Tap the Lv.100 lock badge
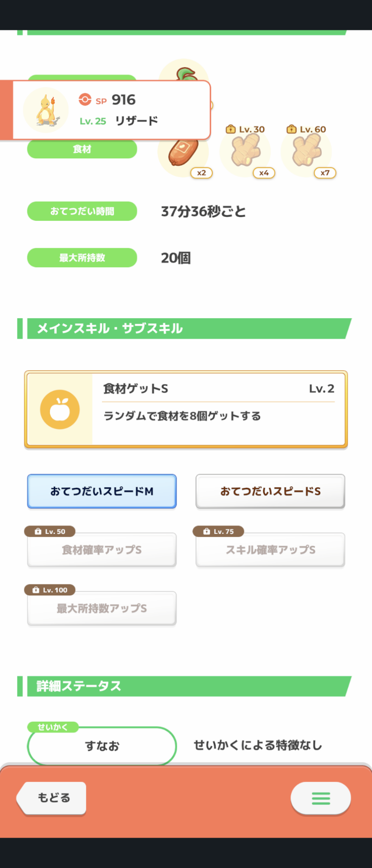The image size is (372, 868). (x=50, y=590)
